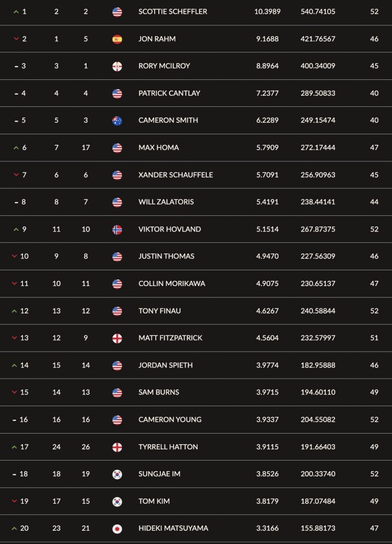Click the Spain flag beside Jon Rahm
The height and width of the screenshot is (544, 392).
(118, 39)
